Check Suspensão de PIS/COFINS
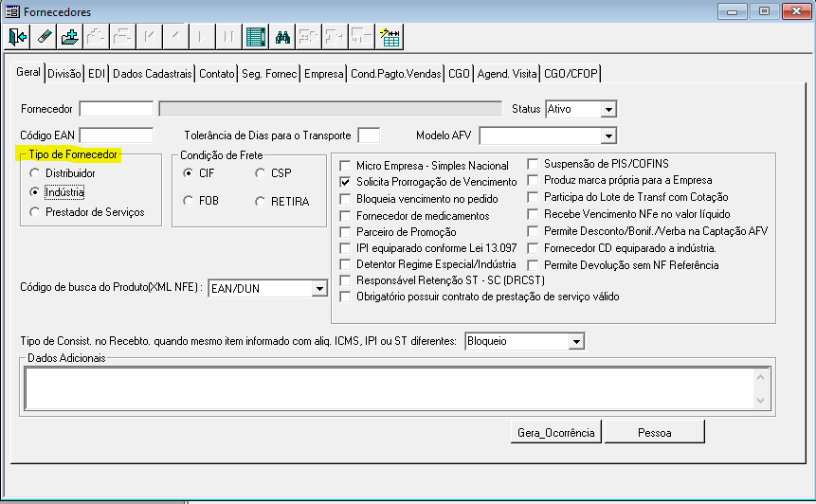The height and width of the screenshot is (504, 816). tap(533, 164)
